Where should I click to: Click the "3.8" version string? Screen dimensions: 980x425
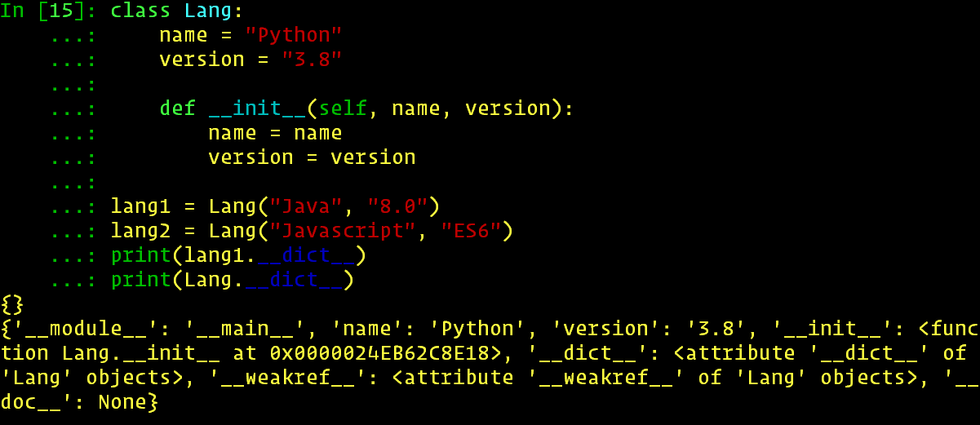click(x=312, y=60)
